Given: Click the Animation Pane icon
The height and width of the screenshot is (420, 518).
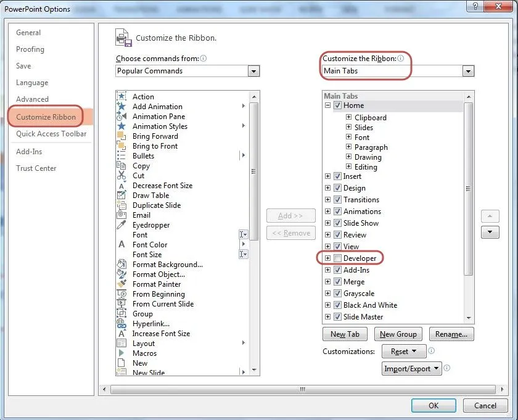Looking at the screenshot, I should pyautogui.click(x=121, y=116).
